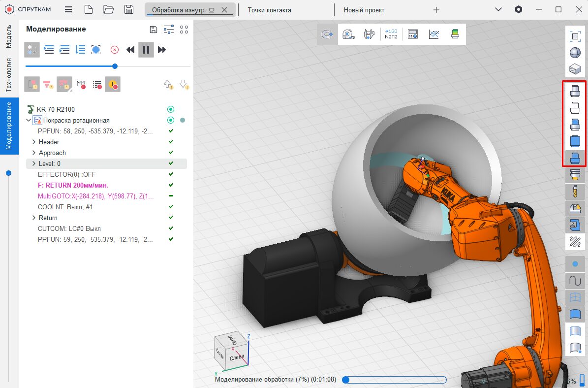Image resolution: width=588 pixels, height=388 pixels.
Task: Pause the simulation playback
Action: (146, 50)
